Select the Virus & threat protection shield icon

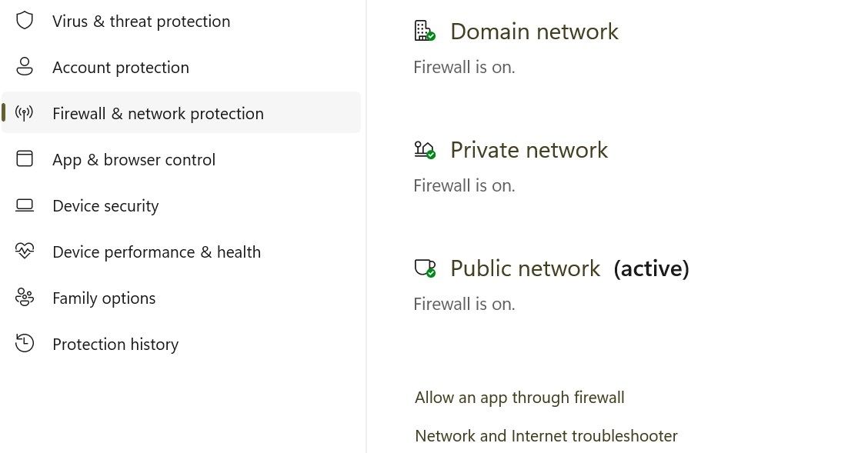[25, 21]
